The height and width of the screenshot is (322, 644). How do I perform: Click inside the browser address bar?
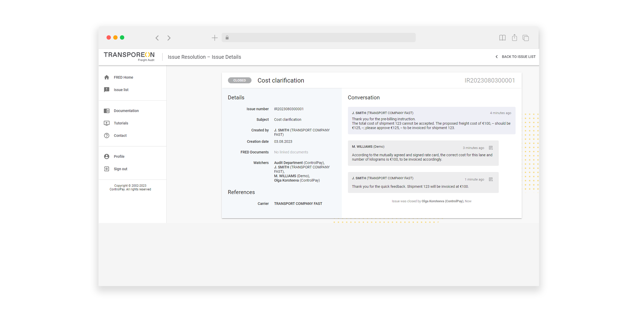point(319,38)
